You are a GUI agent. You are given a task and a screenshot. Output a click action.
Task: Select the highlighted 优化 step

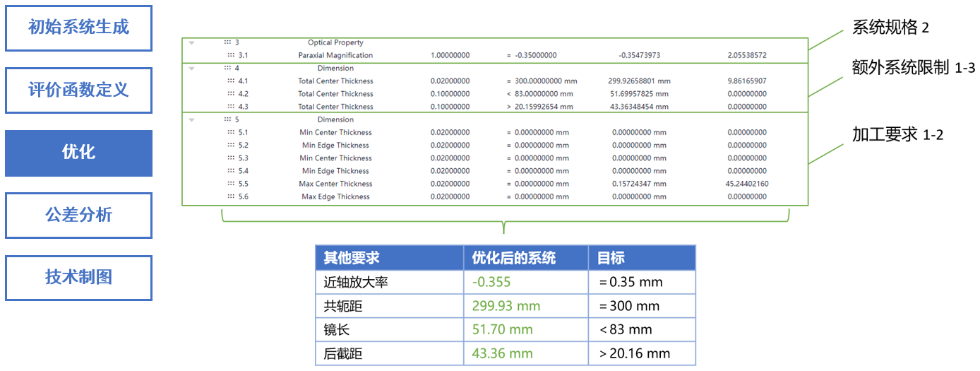click(x=78, y=153)
